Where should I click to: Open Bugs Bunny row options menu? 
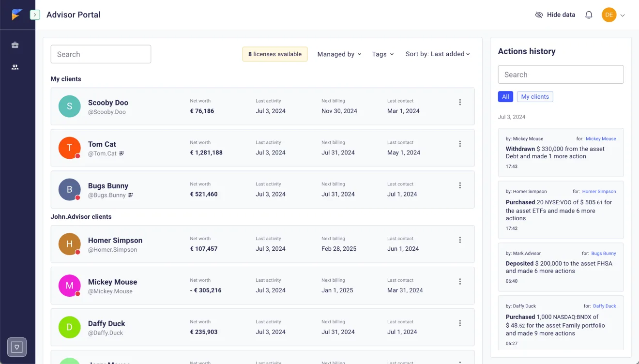coord(460,185)
